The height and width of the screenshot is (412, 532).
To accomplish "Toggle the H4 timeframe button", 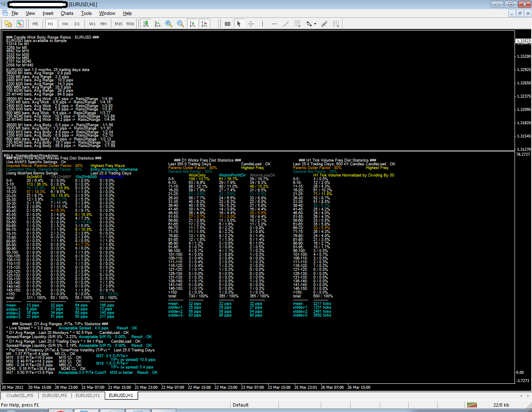I will click(x=65, y=24).
